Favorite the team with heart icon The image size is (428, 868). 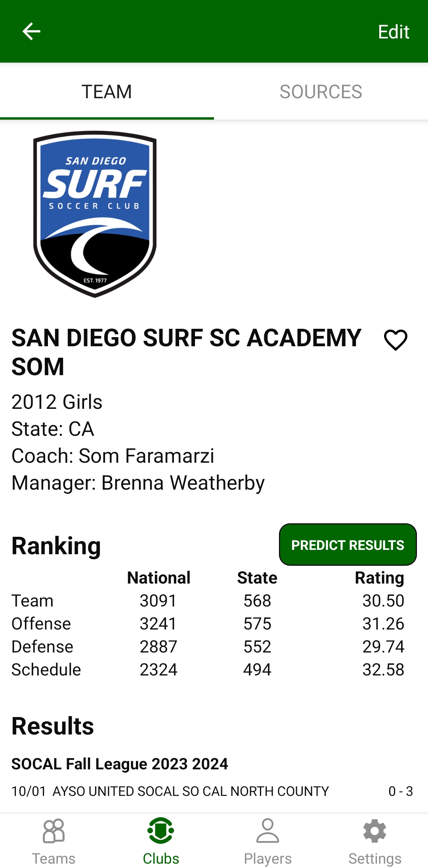coord(396,340)
